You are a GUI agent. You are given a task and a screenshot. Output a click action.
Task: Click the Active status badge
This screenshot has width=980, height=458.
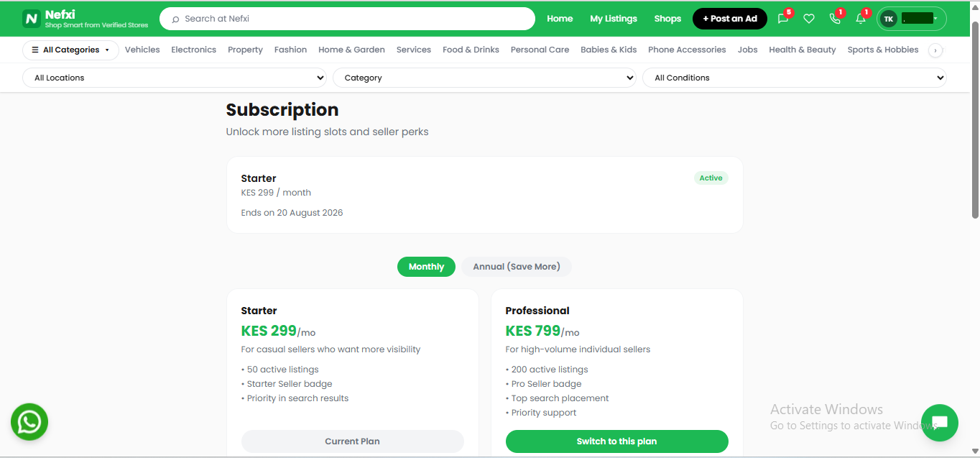click(711, 178)
